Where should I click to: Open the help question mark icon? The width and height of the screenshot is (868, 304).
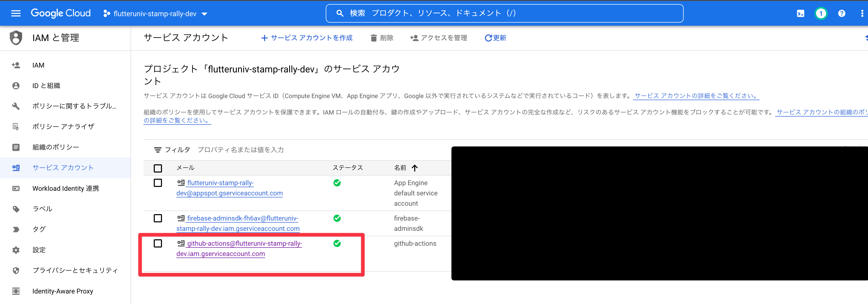[x=841, y=13]
